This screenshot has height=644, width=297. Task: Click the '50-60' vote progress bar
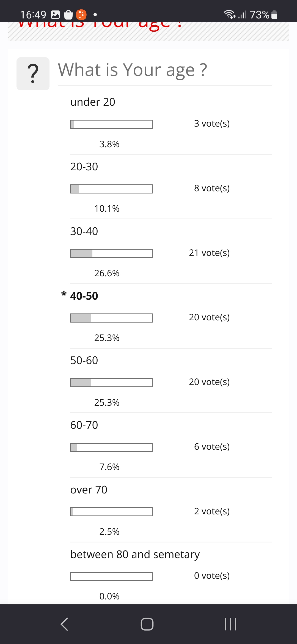coord(111,383)
